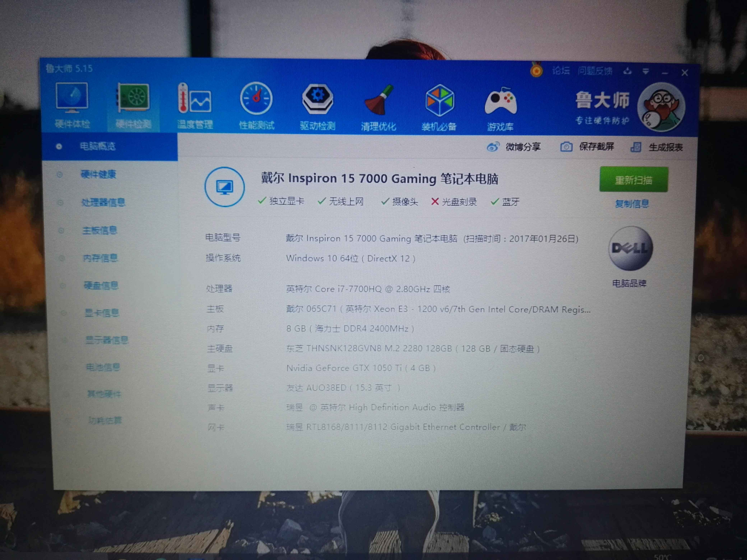Open 问题反馈 feedback link
This screenshot has width=747, height=560.
[x=595, y=71]
